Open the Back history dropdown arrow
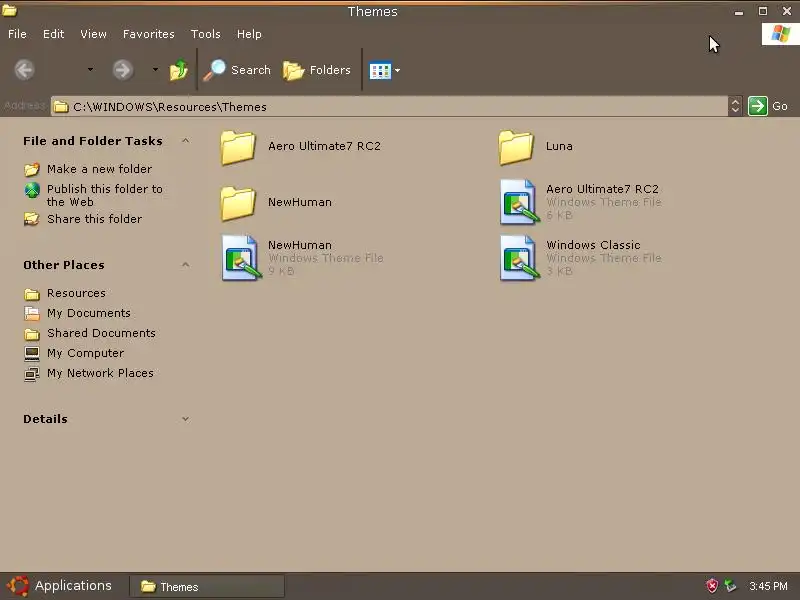Viewport: 800px width, 600px height. tap(90, 69)
